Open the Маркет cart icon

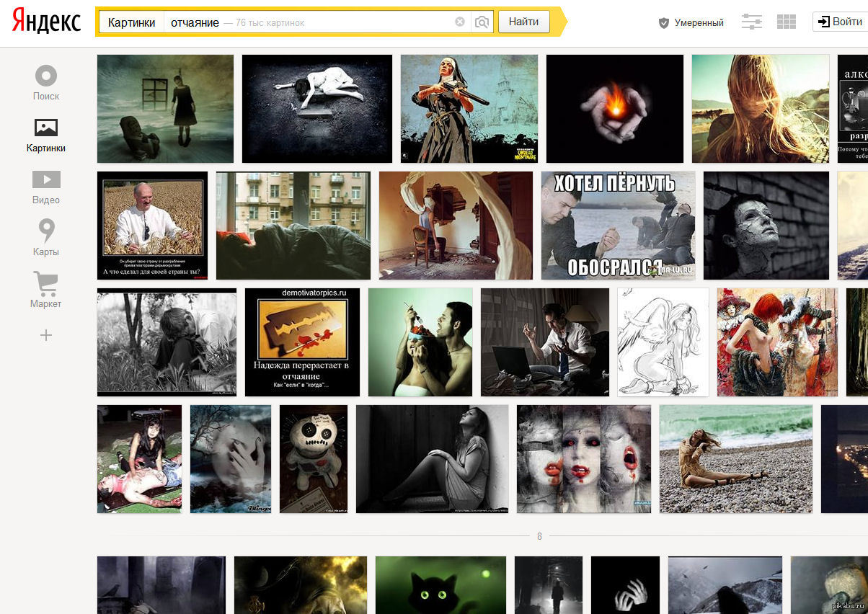[x=46, y=283]
